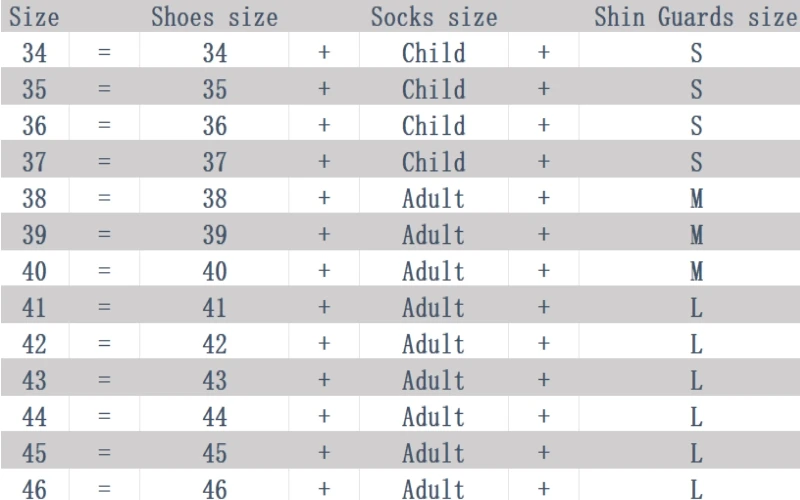Click shin guard 'M' in the 39 row
Screen dimensions: 800x500
(696, 235)
